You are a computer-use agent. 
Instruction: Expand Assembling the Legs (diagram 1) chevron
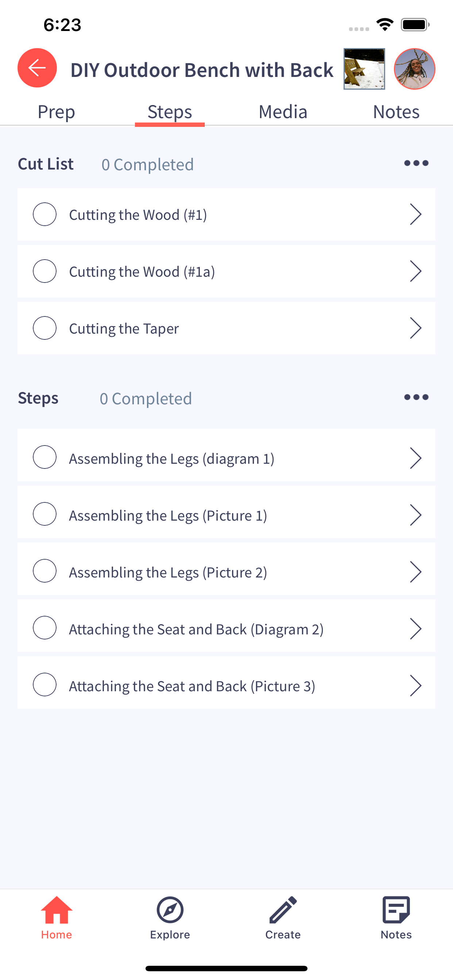[x=416, y=458]
